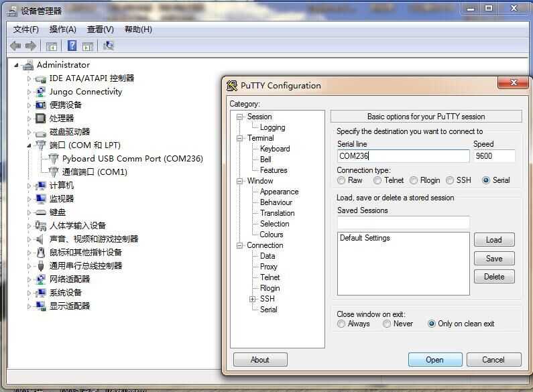
Task: Select the Raw connection type
Action: pos(341,181)
